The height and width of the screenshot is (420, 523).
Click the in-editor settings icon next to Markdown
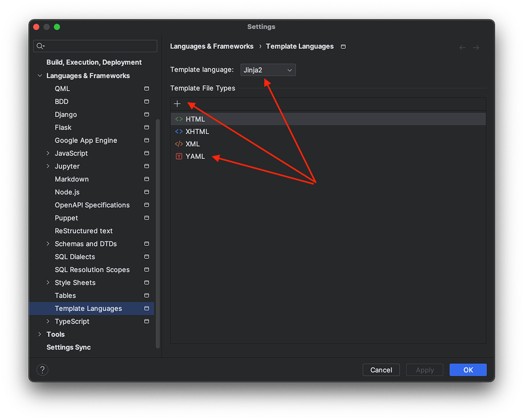point(146,179)
